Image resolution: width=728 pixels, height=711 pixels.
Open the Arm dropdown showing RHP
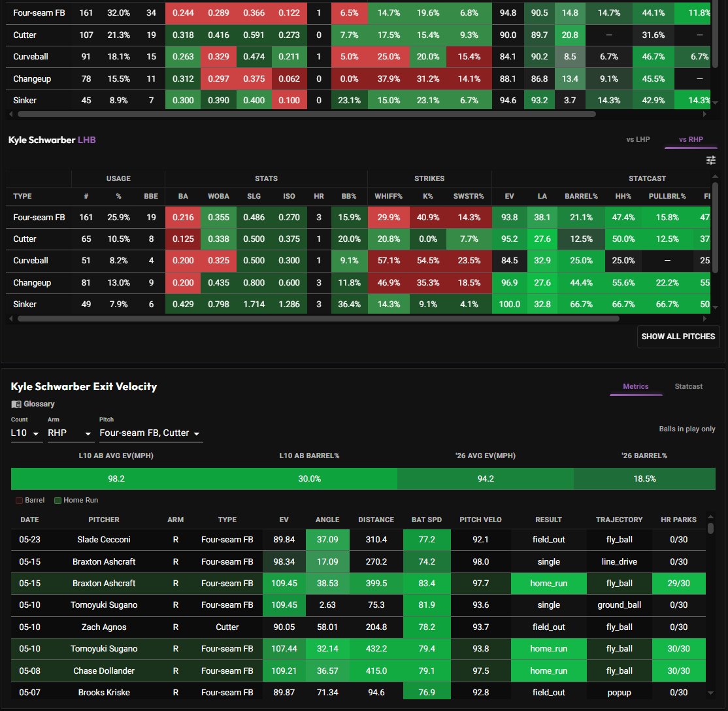(x=70, y=433)
